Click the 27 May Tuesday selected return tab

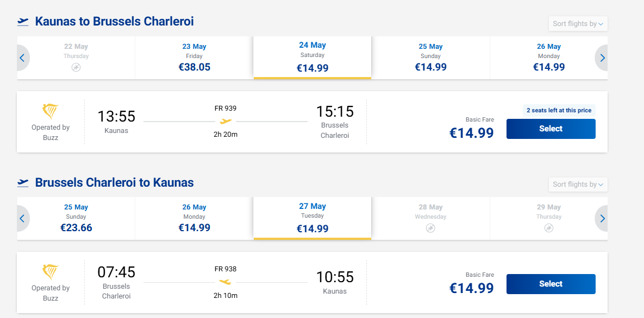pyautogui.click(x=312, y=218)
